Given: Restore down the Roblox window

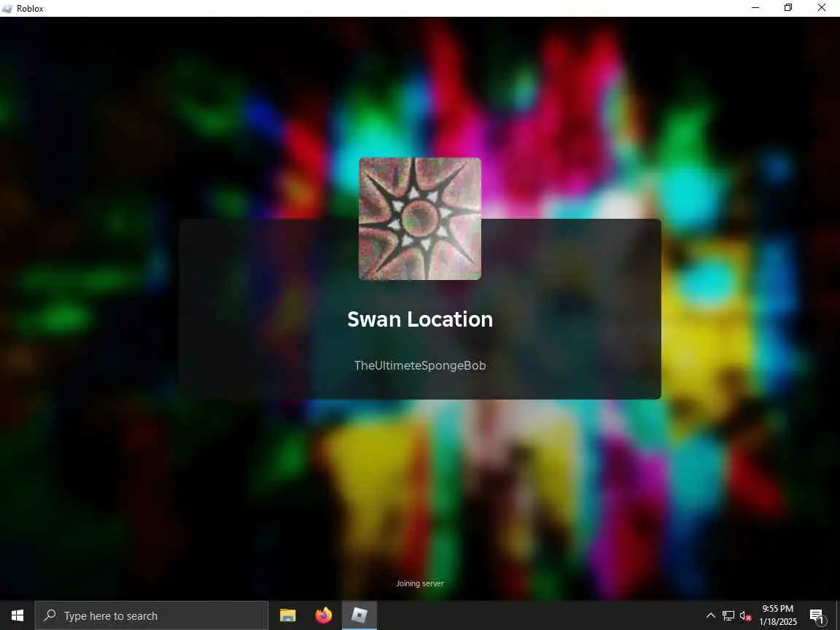Looking at the screenshot, I should click(x=788, y=8).
